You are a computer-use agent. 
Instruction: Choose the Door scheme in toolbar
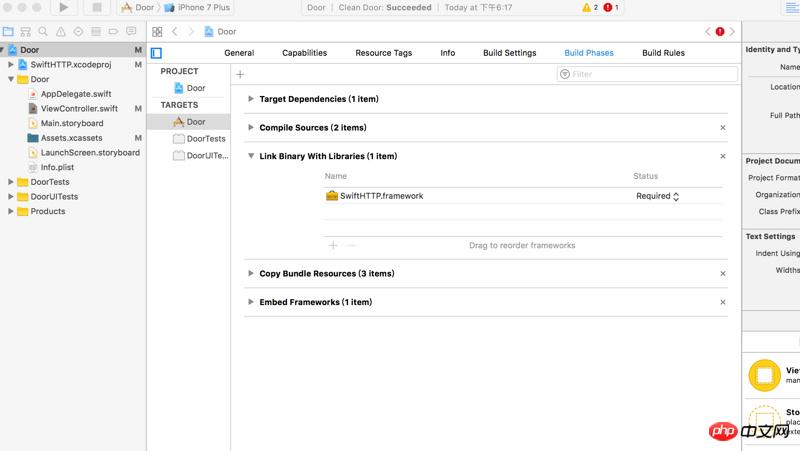pyautogui.click(x=137, y=7)
